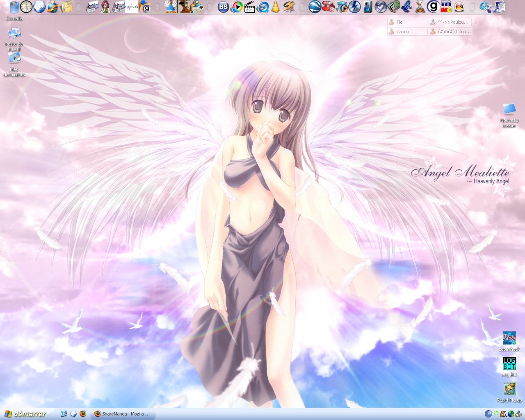Open the Poste de travail desktop icon
This screenshot has width=525, height=420.
point(14,39)
